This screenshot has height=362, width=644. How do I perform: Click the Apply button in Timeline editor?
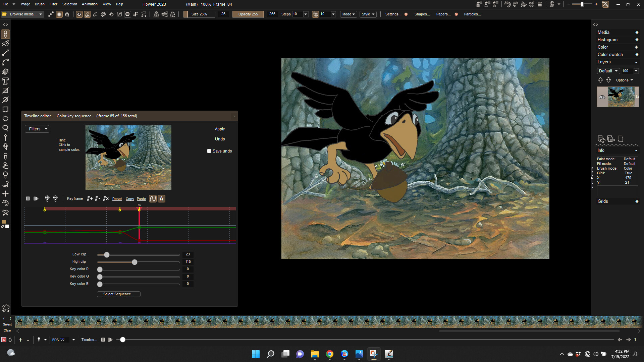pos(220,129)
